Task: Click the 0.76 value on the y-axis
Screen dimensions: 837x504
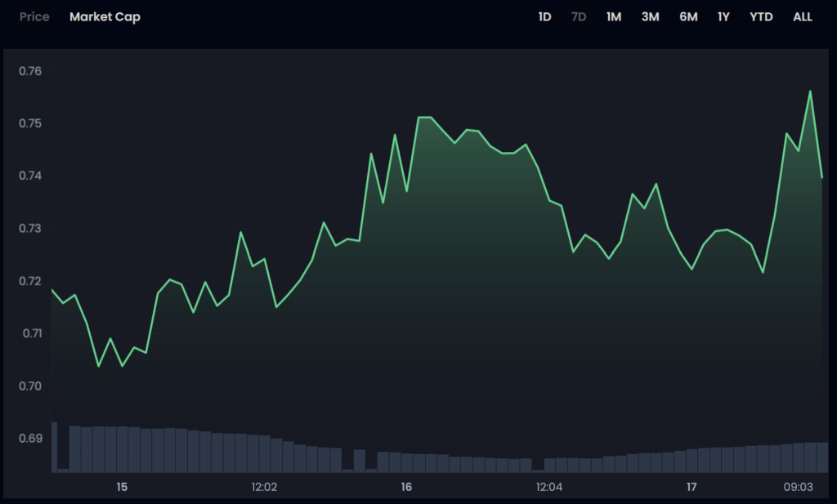Action: pyautogui.click(x=30, y=71)
